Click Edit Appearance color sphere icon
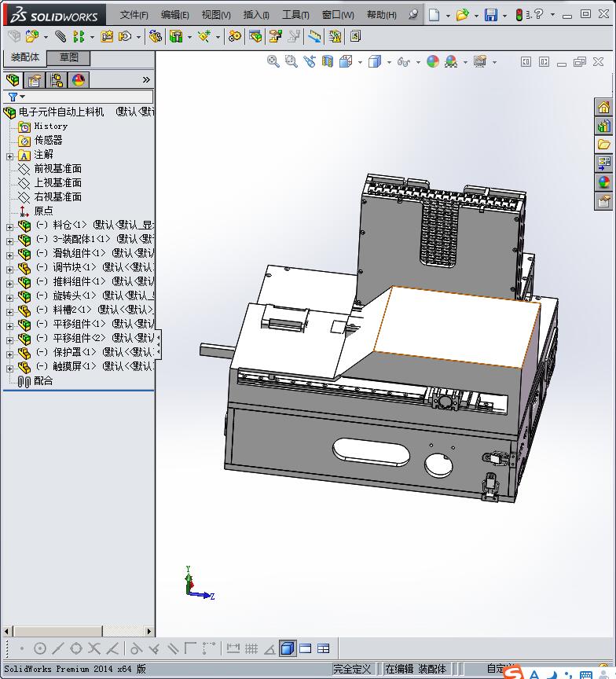Image resolution: width=616 pixels, height=679 pixels. click(432, 61)
